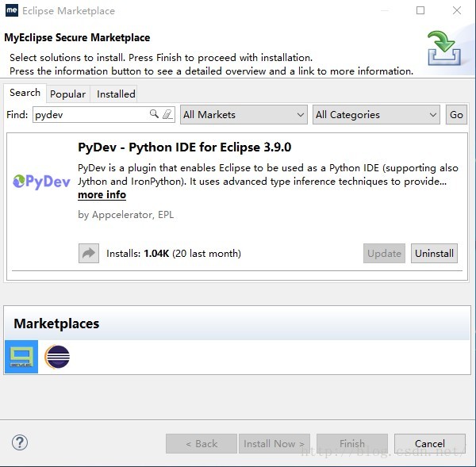Open the All Markets dropdown
The image size is (476, 467).
pyautogui.click(x=244, y=115)
